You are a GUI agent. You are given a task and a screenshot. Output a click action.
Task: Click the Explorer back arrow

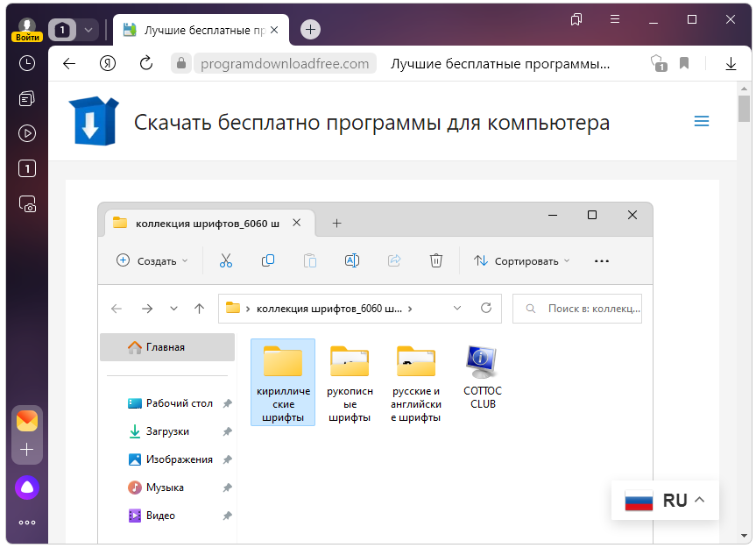point(117,309)
